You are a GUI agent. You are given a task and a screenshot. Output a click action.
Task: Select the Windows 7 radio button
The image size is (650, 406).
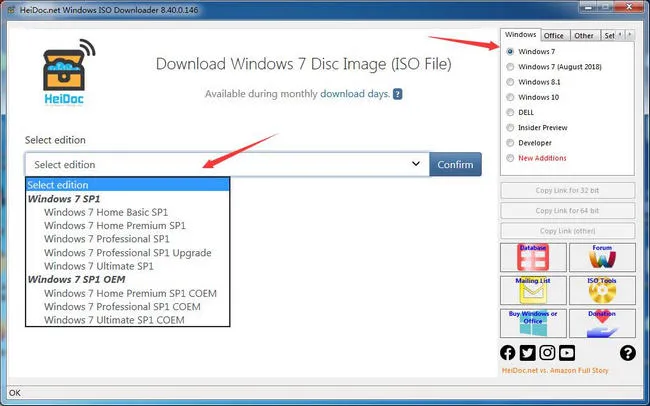pyautogui.click(x=510, y=52)
